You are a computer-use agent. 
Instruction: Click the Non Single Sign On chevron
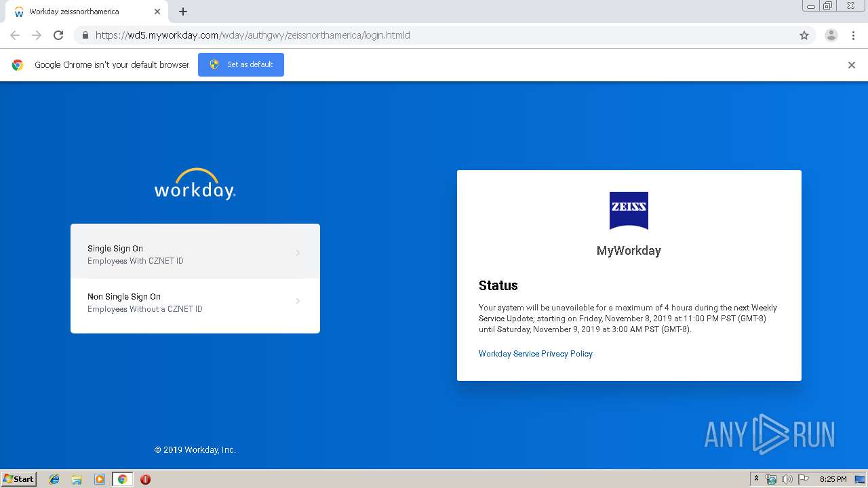pyautogui.click(x=298, y=301)
